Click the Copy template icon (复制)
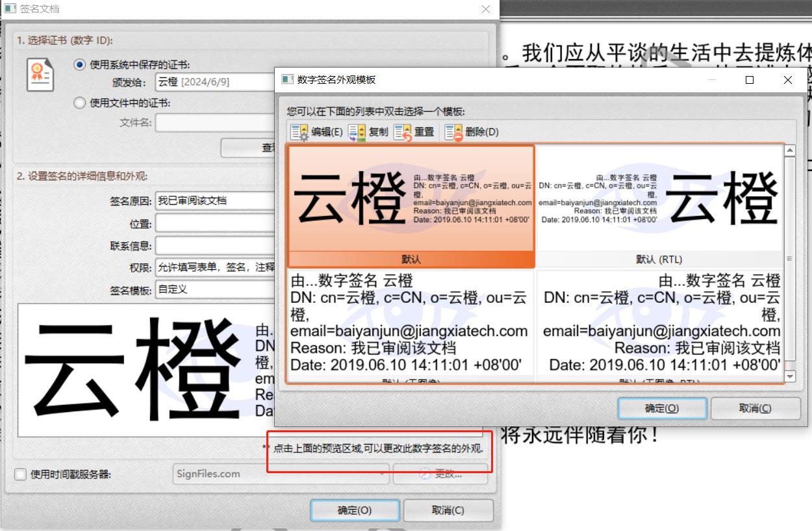The width and height of the screenshot is (812, 531). pyautogui.click(x=357, y=132)
